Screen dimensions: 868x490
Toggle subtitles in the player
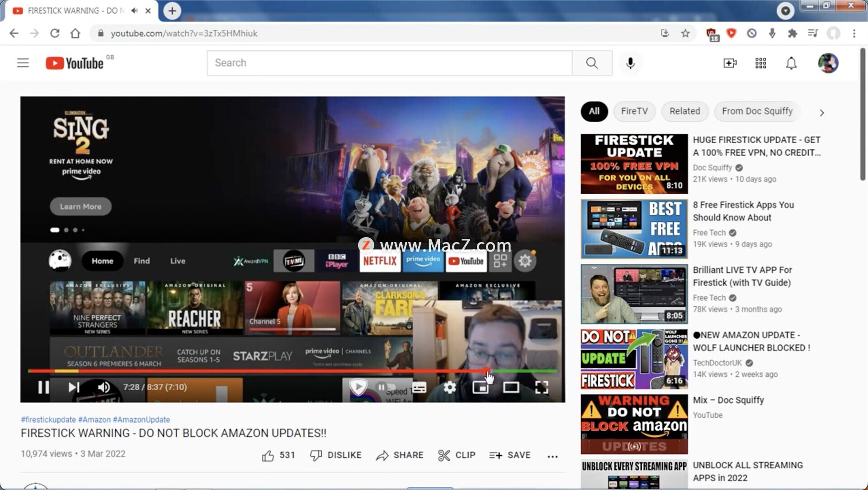pyautogui.click(x=419, y=387)
